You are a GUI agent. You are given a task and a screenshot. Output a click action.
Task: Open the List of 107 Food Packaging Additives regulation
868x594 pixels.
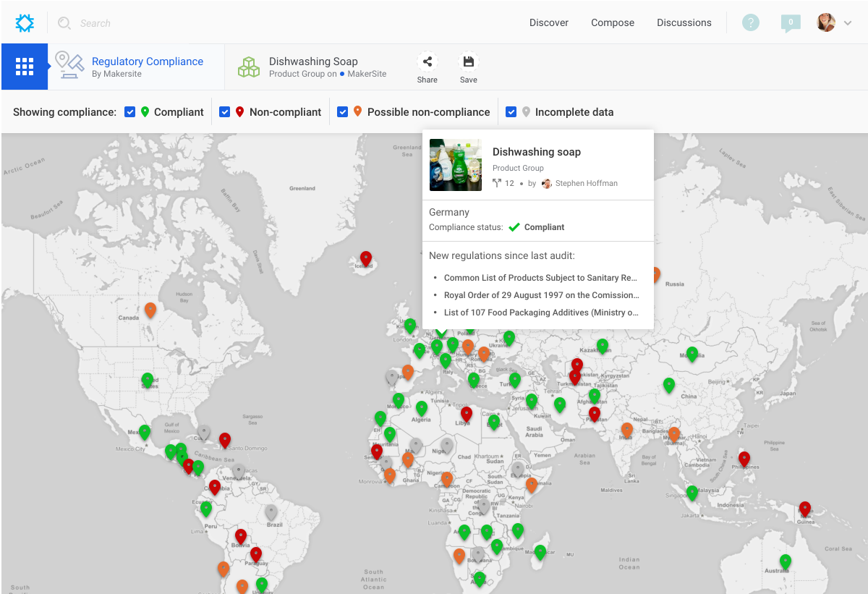pos(542,313)
